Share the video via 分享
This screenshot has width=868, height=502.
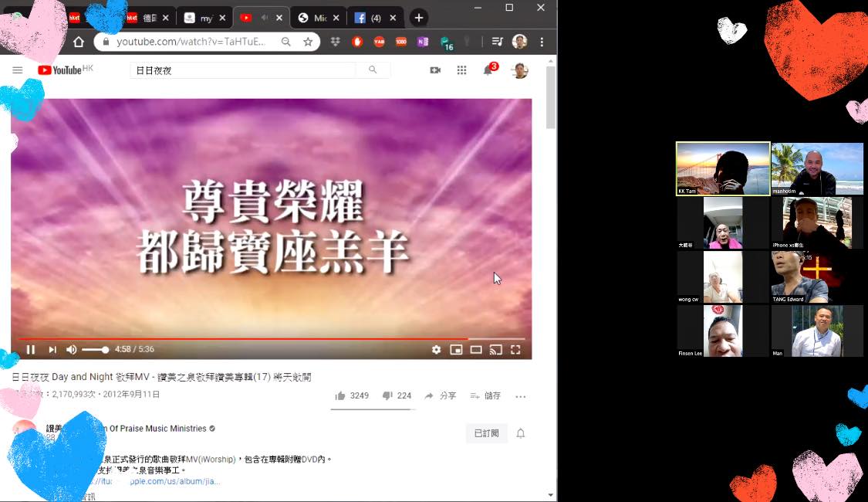pos(441,395)
